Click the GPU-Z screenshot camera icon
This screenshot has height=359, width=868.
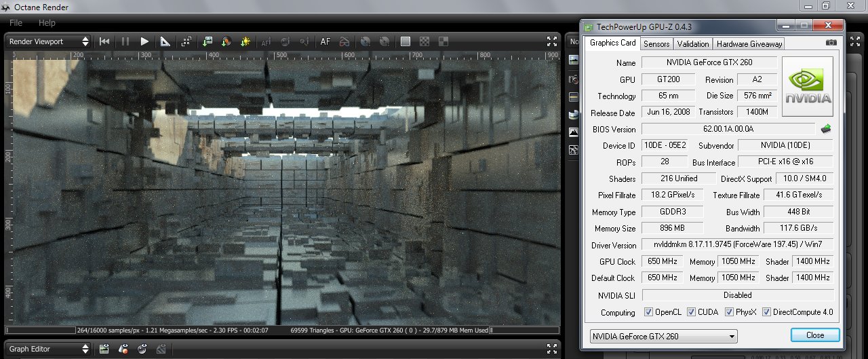[x=831, y=43]
